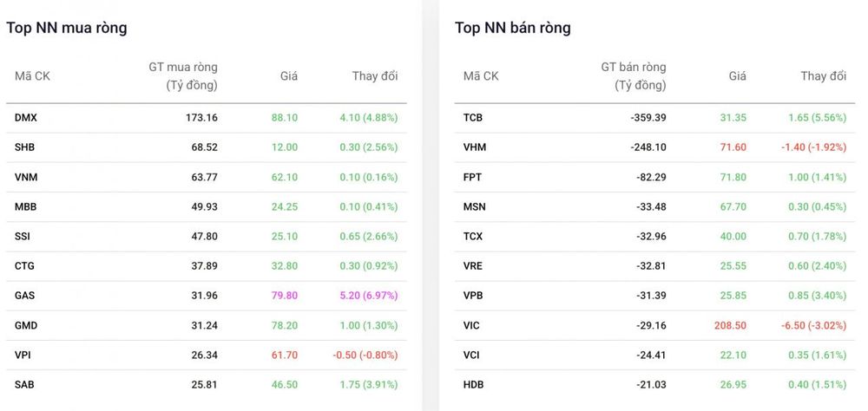Click TCB net sell value -359.39
868x411 pixels.
point(648,118)
